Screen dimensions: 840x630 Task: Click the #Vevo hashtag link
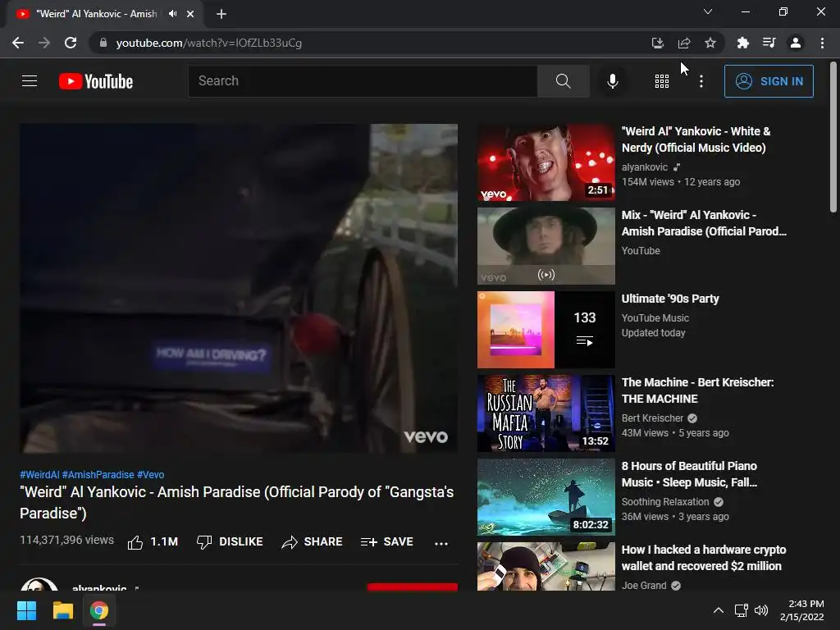pyautogui.click(x=151, y=475)
